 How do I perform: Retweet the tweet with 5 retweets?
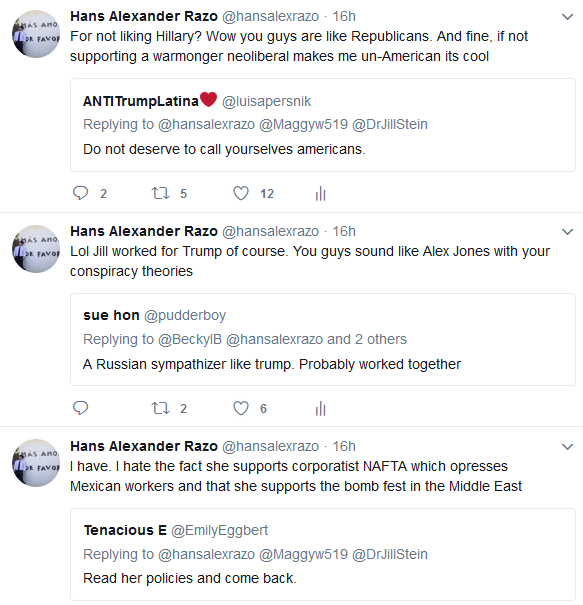coord(160,193)
